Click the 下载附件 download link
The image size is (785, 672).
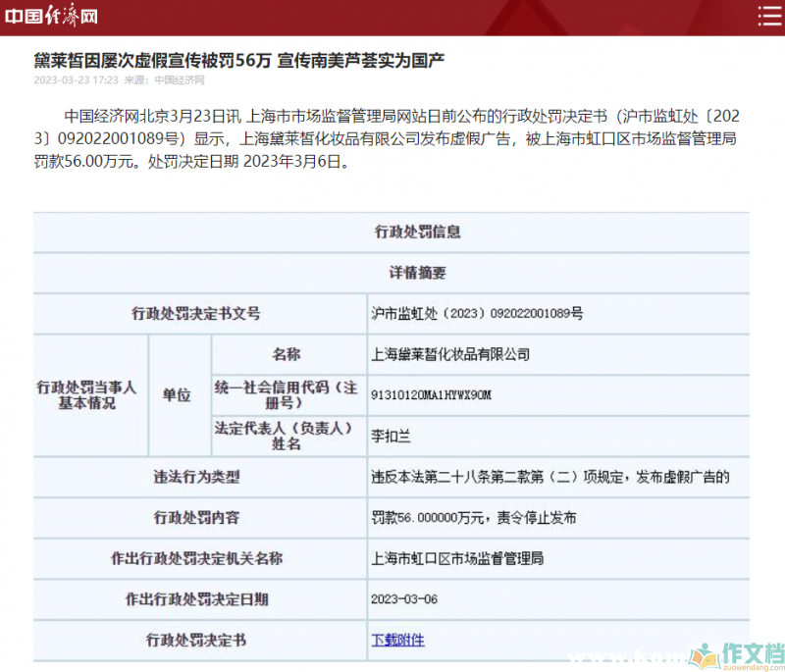point(397,640)
